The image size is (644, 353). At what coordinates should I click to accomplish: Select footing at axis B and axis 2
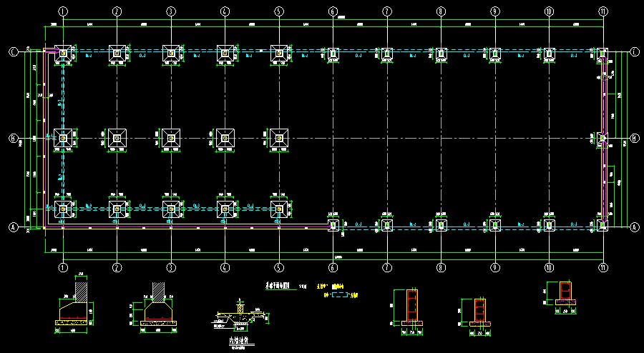tap(117, 139)
